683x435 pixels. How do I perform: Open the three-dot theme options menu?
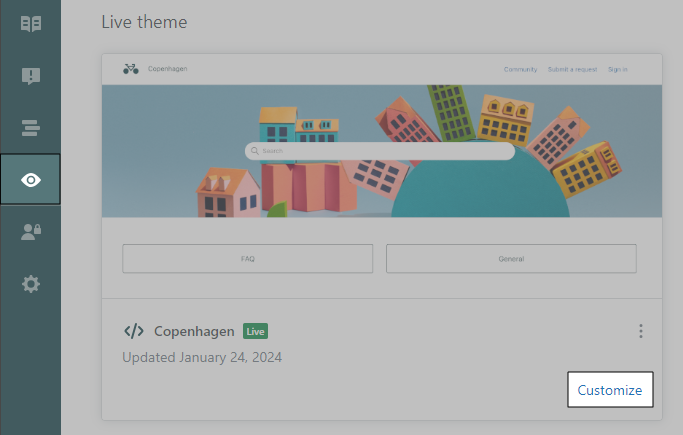(x=641, y=332)
